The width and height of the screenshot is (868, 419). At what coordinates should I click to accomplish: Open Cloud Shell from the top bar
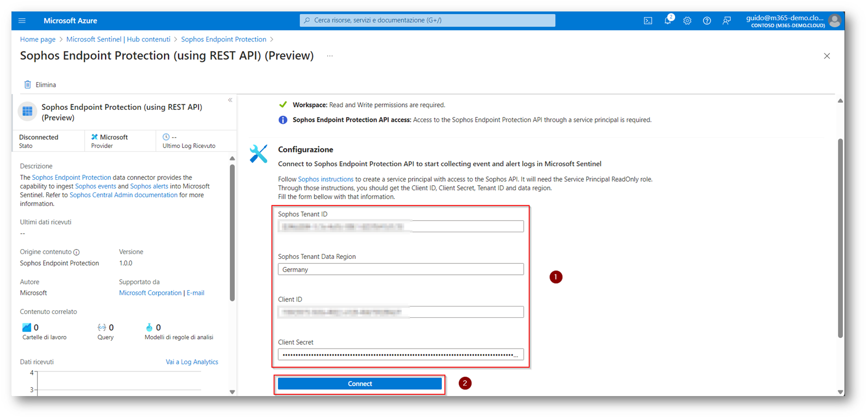[648, 21]
